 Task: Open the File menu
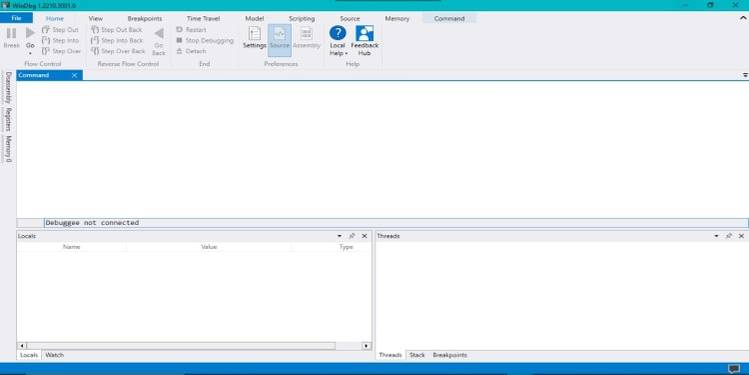point(16,18)
